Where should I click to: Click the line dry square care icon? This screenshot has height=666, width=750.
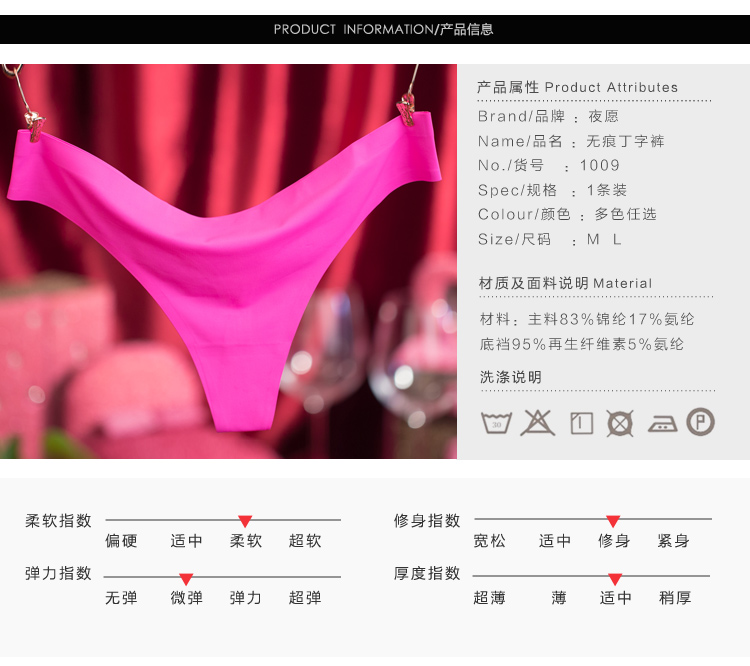point(582,423)
